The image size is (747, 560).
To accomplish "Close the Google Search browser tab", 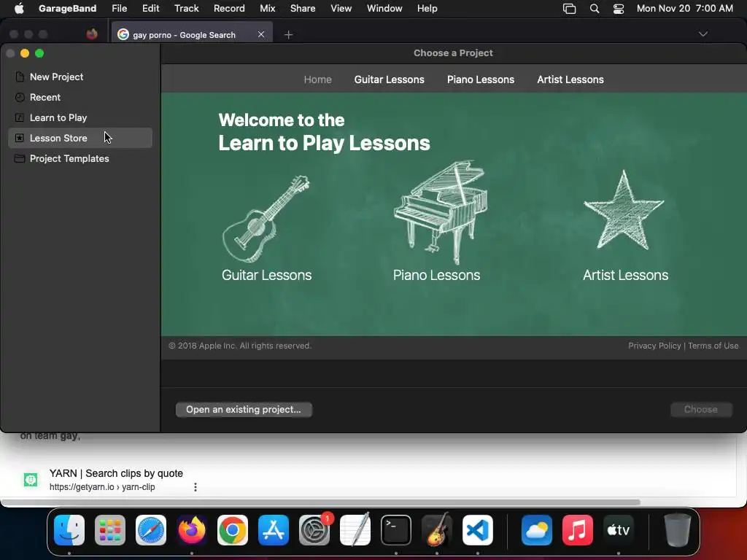I will coord(261,34).
